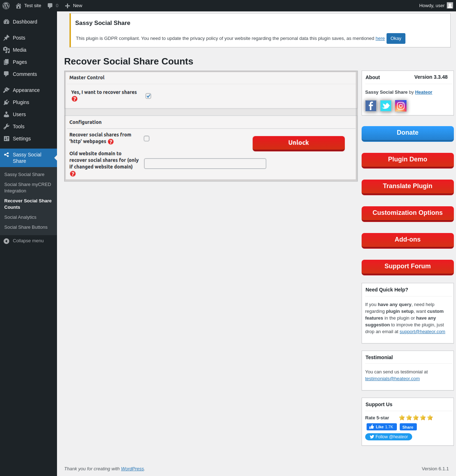The height and width of the screenshot is (476, 456).
Task: Click the WordPress logo icon
Action: (x=6, y=6)
